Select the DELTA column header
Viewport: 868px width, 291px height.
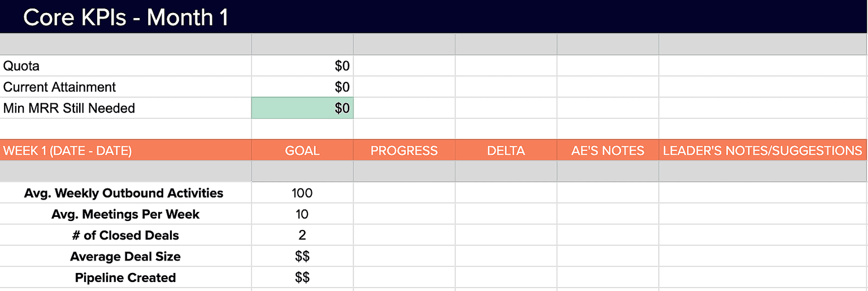pos(506,150)
